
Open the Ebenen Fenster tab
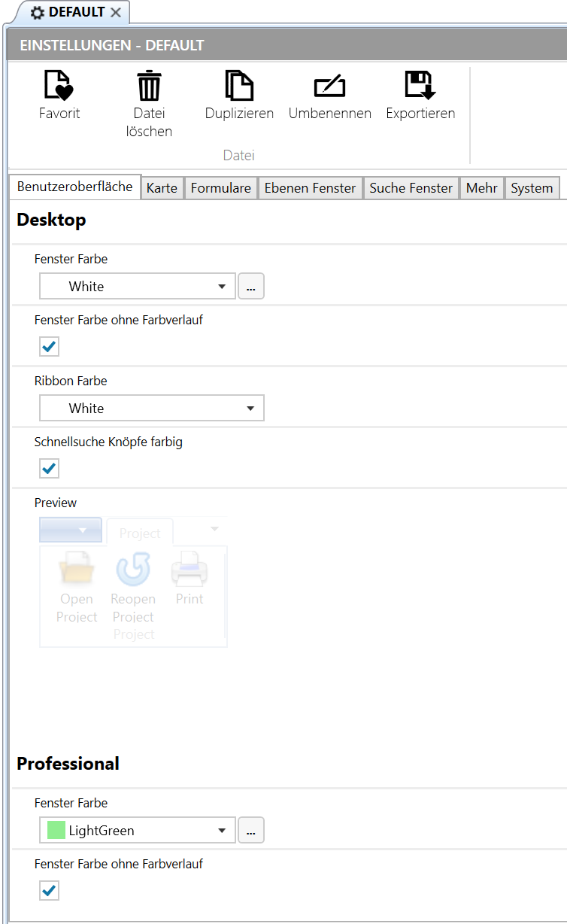pos(310,188)
